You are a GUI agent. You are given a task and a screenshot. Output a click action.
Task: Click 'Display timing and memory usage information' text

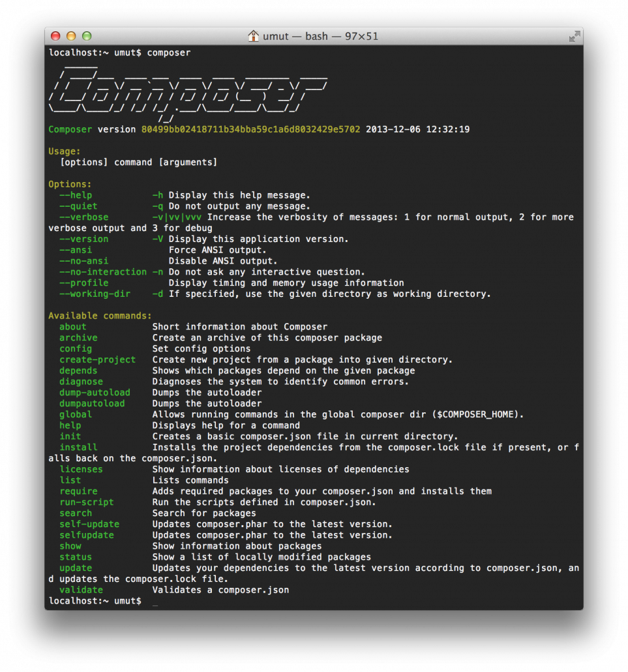(x=286, y=283)
